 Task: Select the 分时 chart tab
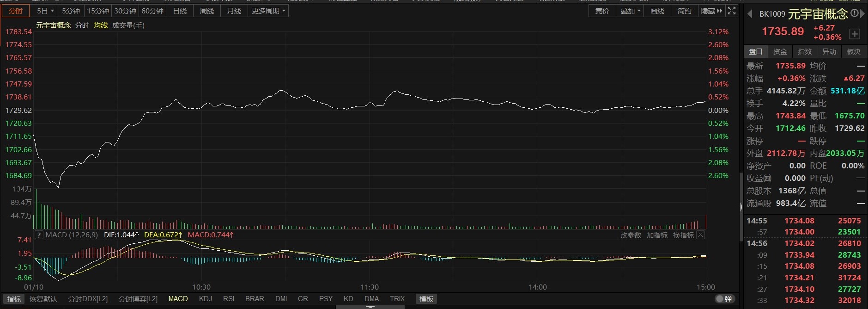click(x=16, y=11)
